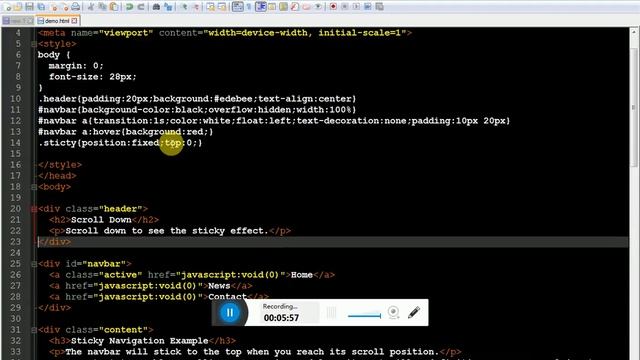Toggle the Indent Guide toolbar button
The height and width of the screenshot is (360, 640).
(261, 7)
